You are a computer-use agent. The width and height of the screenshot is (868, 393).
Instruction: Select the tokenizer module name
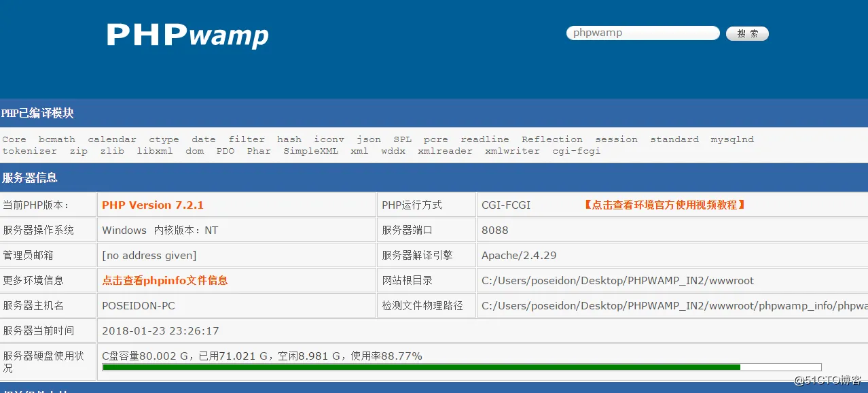point(29,151)
